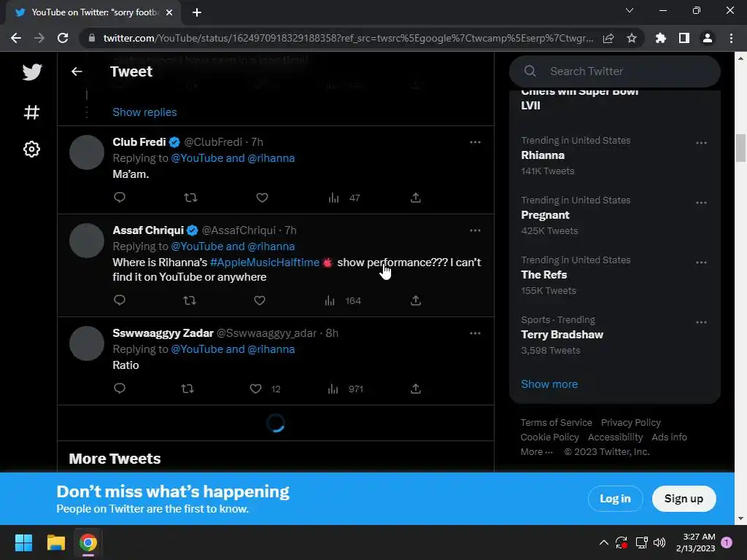The image size is (747, 560).
Task: View analytics of Club Fredi's tweet
Action: point(344,198)
